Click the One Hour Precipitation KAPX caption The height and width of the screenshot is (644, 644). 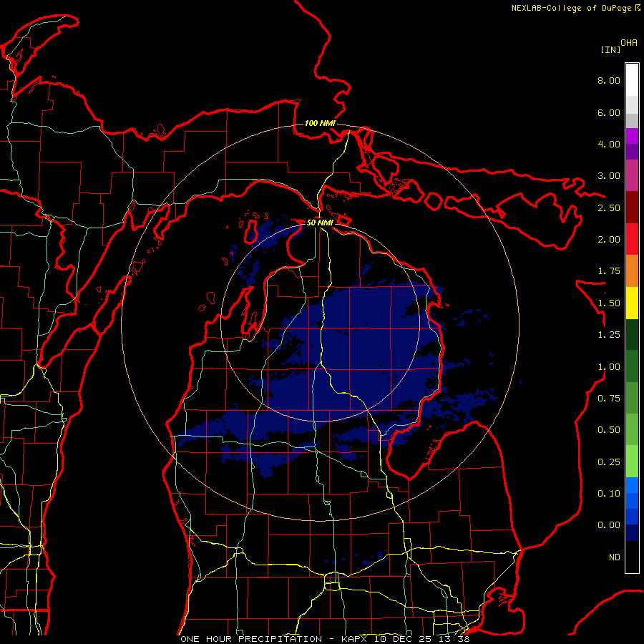[x=325, y=639]
